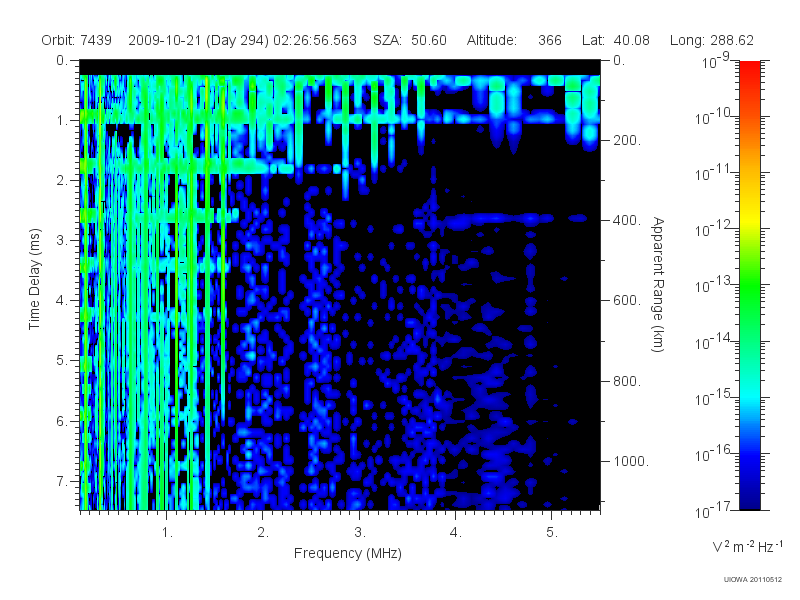This screenshot has height=600, width=800.
Task: Click apparent range tick label '600.'
Action: [627, 301]
